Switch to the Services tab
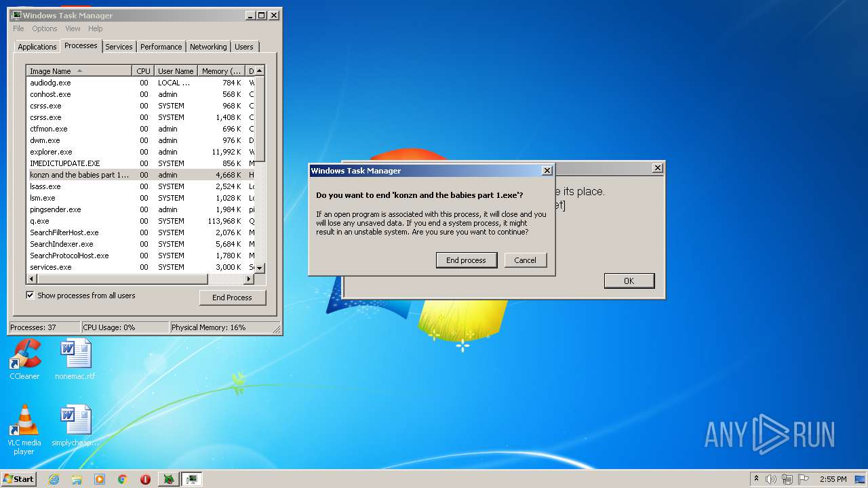Screen dimensions: 868x488 (119, 47)
